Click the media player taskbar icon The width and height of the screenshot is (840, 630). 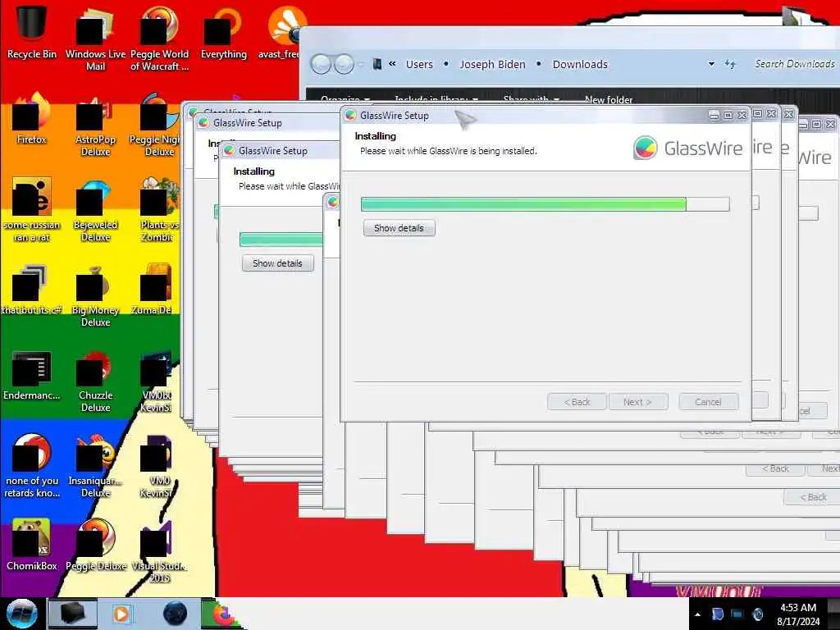[x=121, y=614]
